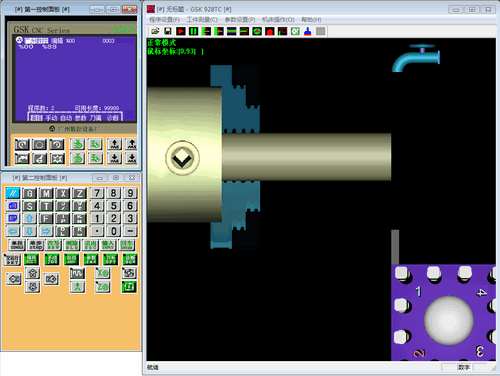Click the G letter key on keypad

coord(29,193)
